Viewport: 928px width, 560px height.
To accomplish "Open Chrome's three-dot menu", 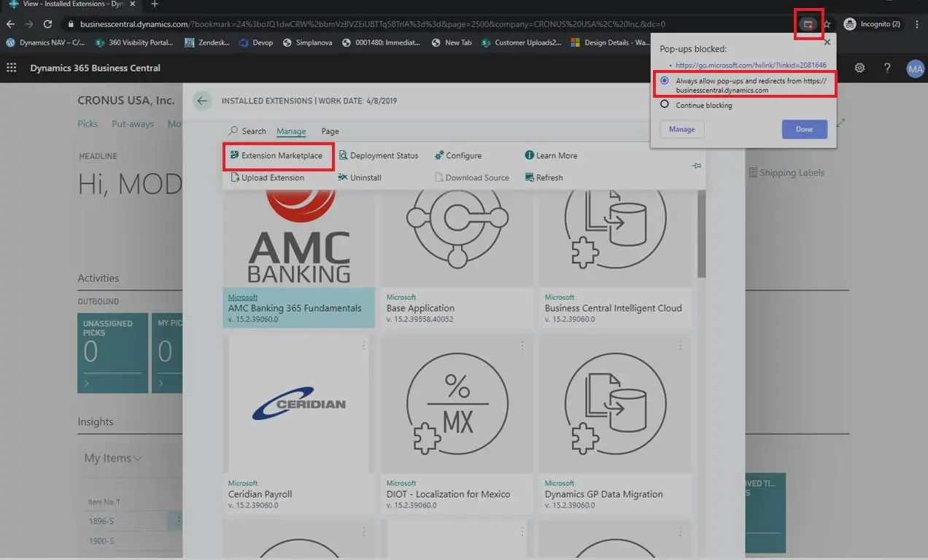I will [x=917, y=24].
